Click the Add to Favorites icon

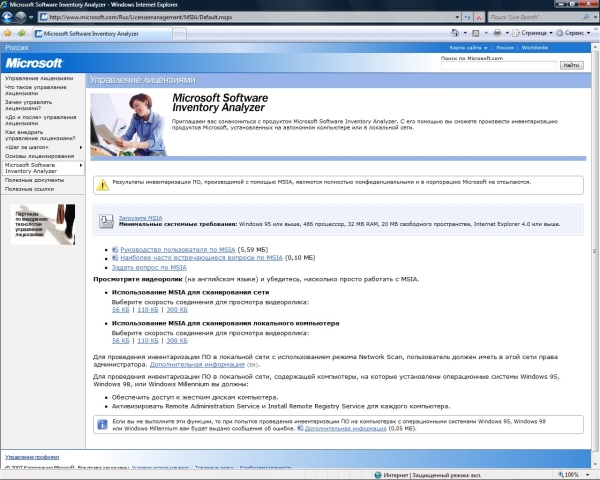pyautogui.click(x=21, y=33)
